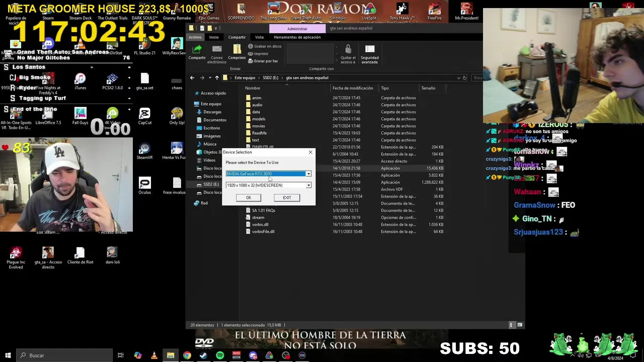The width and height of the screenshot is (644, 362).
Task: Click EXIT in the Device Selection dialog
Action: coord(287,198)
